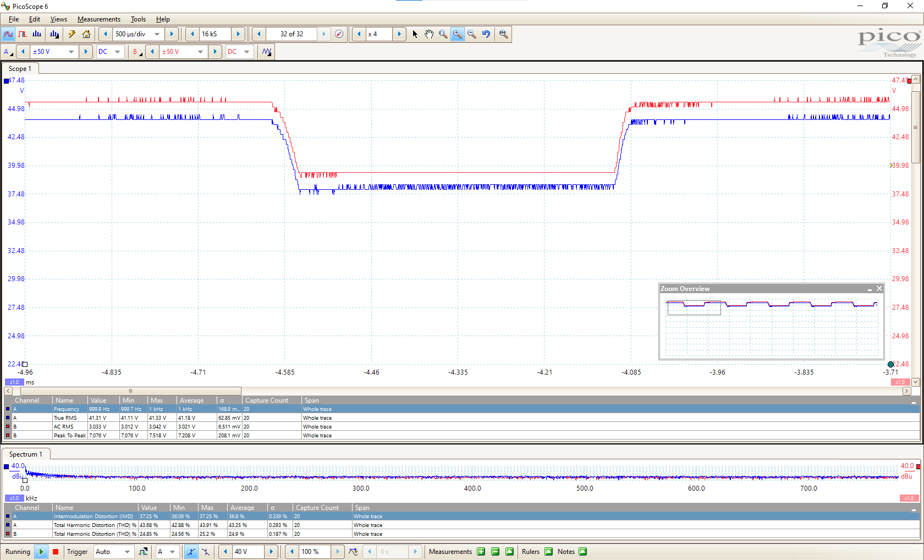Image resolution: width=924 pixels, height=560 pixels.
Task: Go to previous waveform buffer
Action: coord(258,34)
